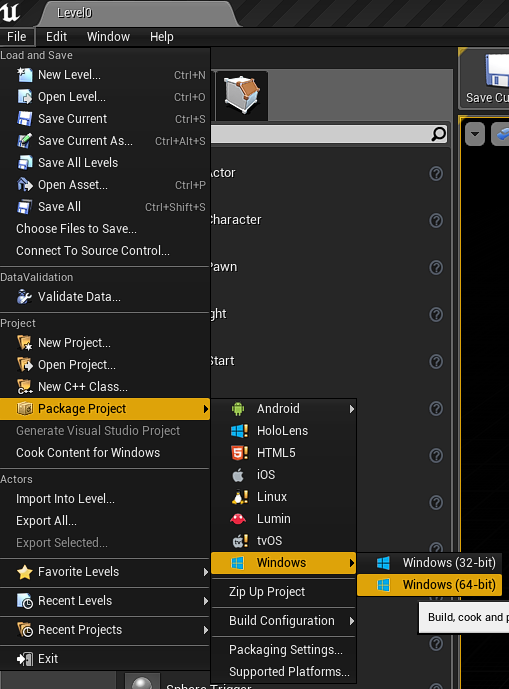The height and width of the screenshot is (689, 509).
Task: Expand the Recent Levels submenu arrow
Action: click(205, 601)
